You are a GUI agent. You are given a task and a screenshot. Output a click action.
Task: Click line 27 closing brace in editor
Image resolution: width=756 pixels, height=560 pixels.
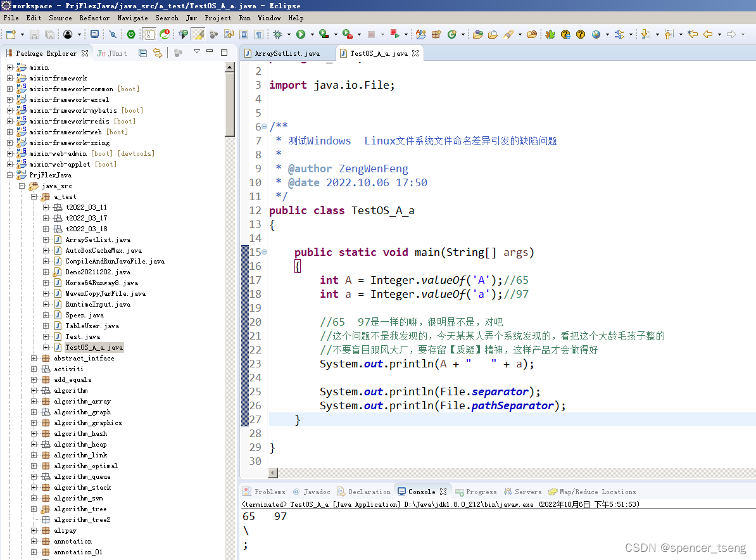(x=298, y=419)
